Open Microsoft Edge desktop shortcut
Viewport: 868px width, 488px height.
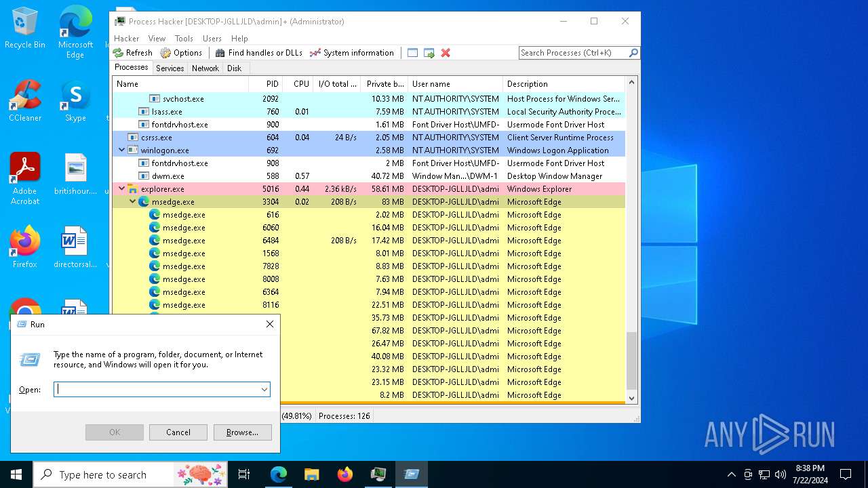(x=75, y=33)
